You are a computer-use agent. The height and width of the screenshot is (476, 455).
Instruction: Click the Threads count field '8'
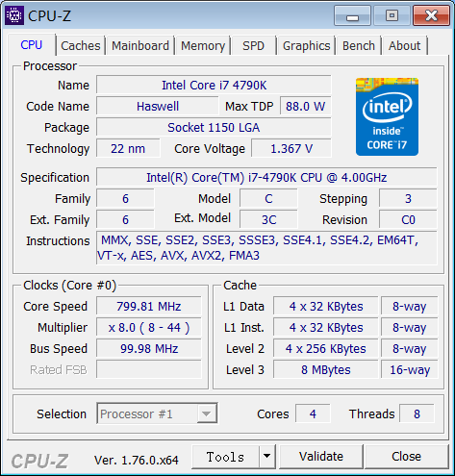click(417, 413)
